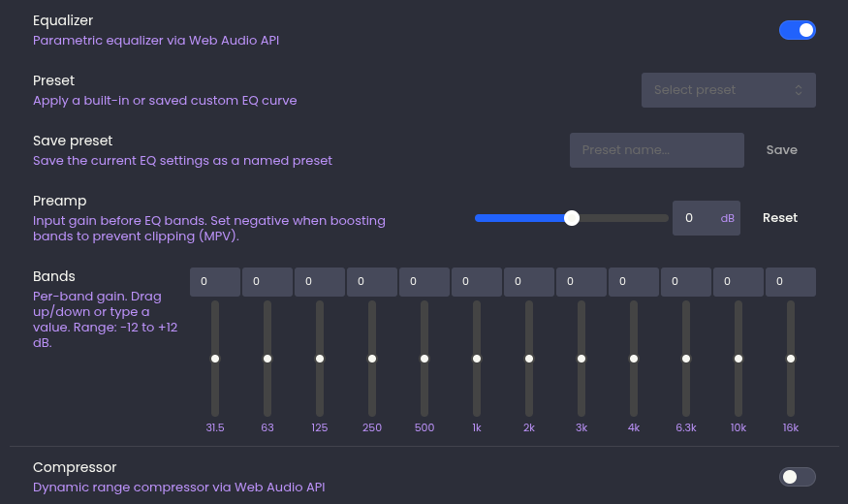Open the Select preset dropdown
848x504 pixels.
pyautogui.click(x=729, y=90)
